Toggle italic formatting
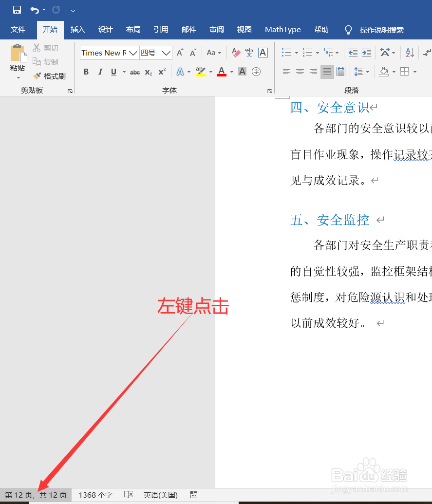 point(100,72)
